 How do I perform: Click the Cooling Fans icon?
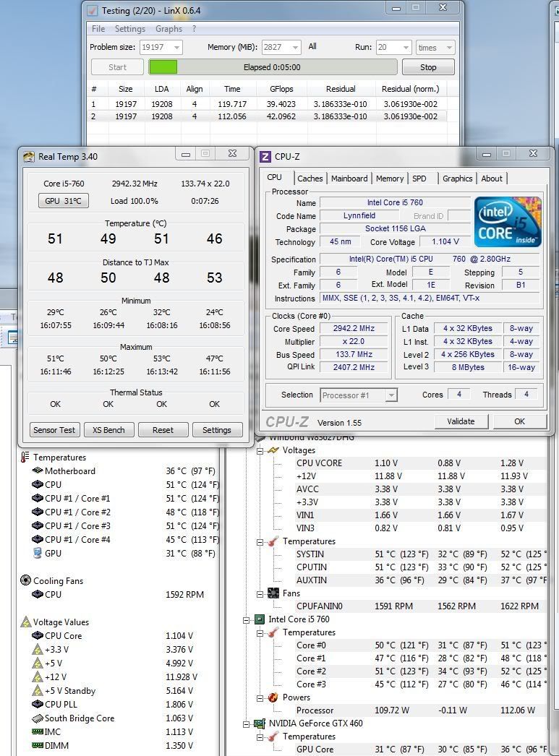pos(25,580)
